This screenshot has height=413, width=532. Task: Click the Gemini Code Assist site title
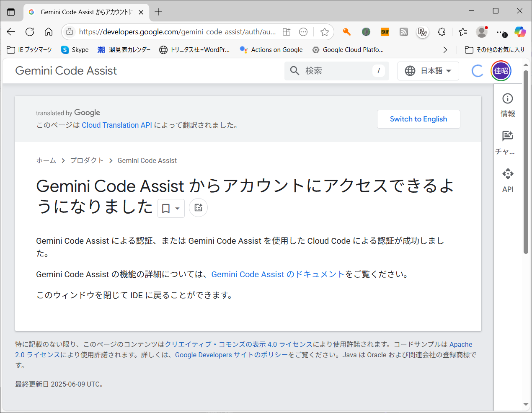[66, 71]
